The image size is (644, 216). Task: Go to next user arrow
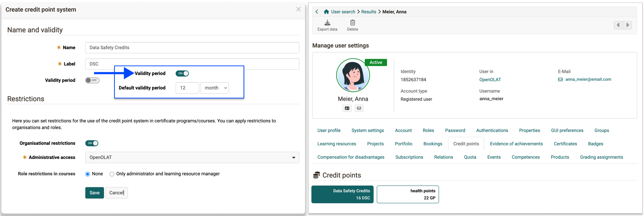pyautogui.click(x=627, y=25)
